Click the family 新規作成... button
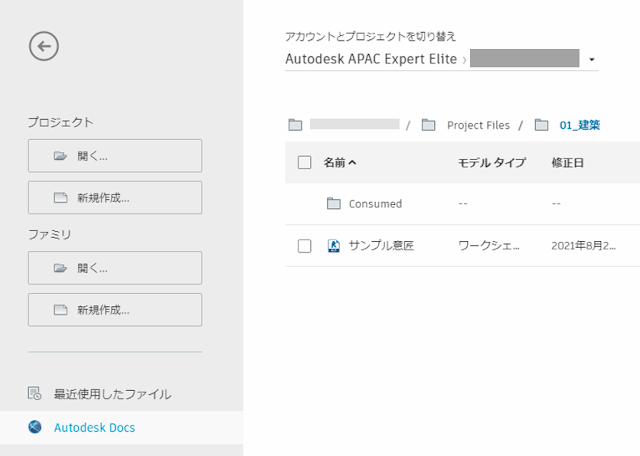 tap(115, 309)
